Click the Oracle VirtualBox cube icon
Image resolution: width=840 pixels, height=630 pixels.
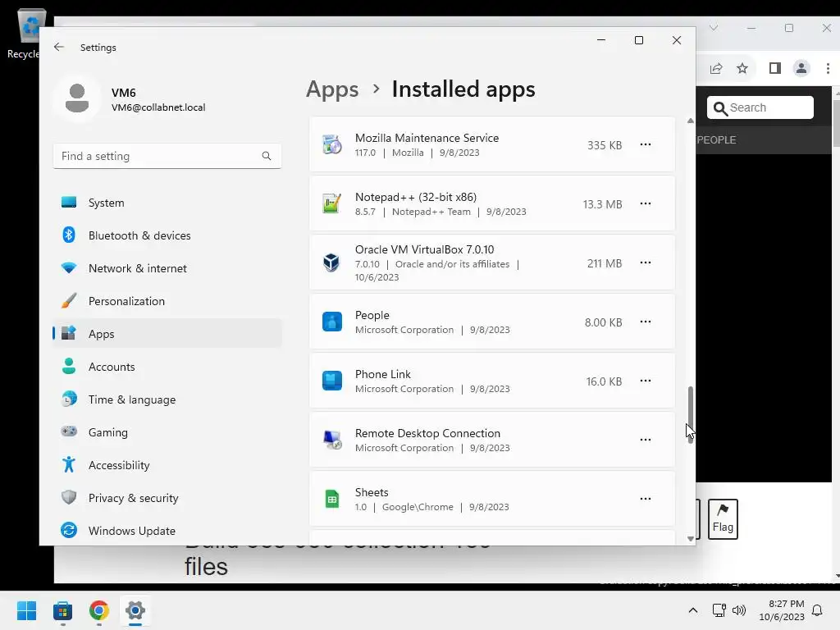pyautogui.click(x=331, y=262)
